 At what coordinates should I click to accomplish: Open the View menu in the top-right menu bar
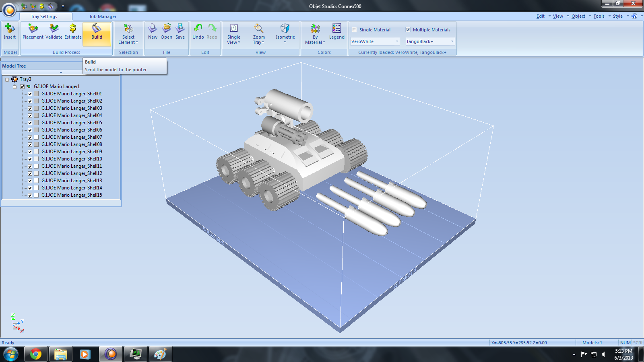[x=558, y=16]
